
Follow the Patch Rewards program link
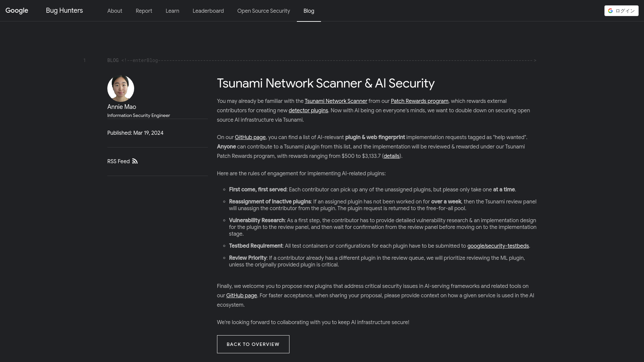419,101
